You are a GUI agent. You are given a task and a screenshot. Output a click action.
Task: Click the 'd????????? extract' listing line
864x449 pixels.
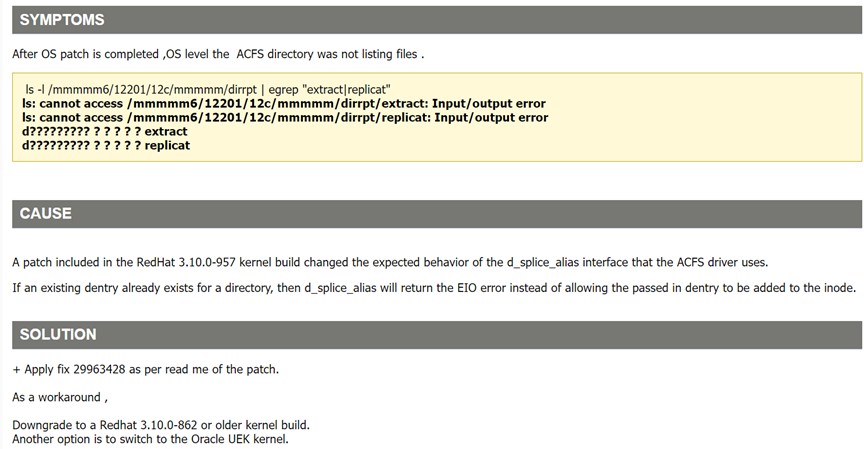coord(105,131)
